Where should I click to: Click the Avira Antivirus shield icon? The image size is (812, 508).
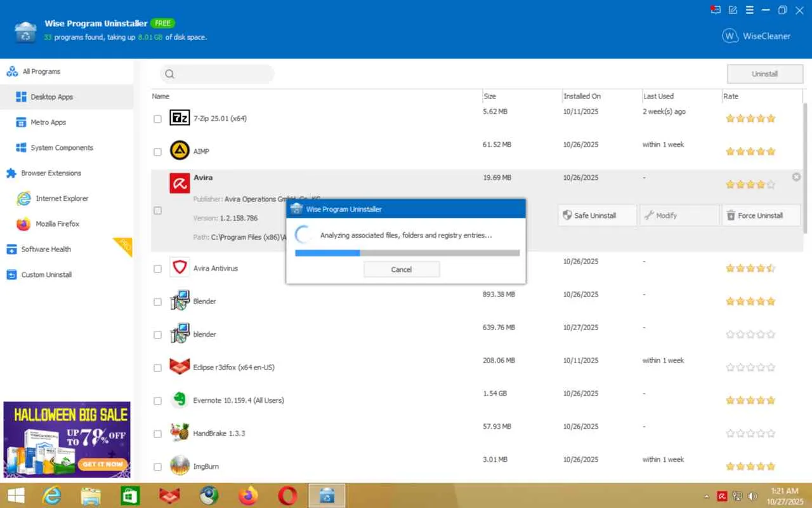180,268
